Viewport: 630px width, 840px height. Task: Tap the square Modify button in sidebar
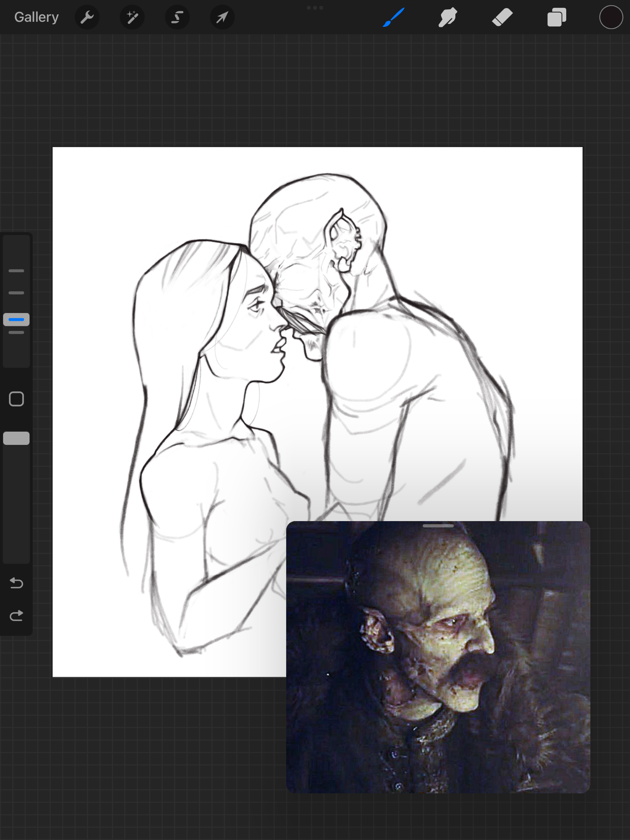point(16,399)
